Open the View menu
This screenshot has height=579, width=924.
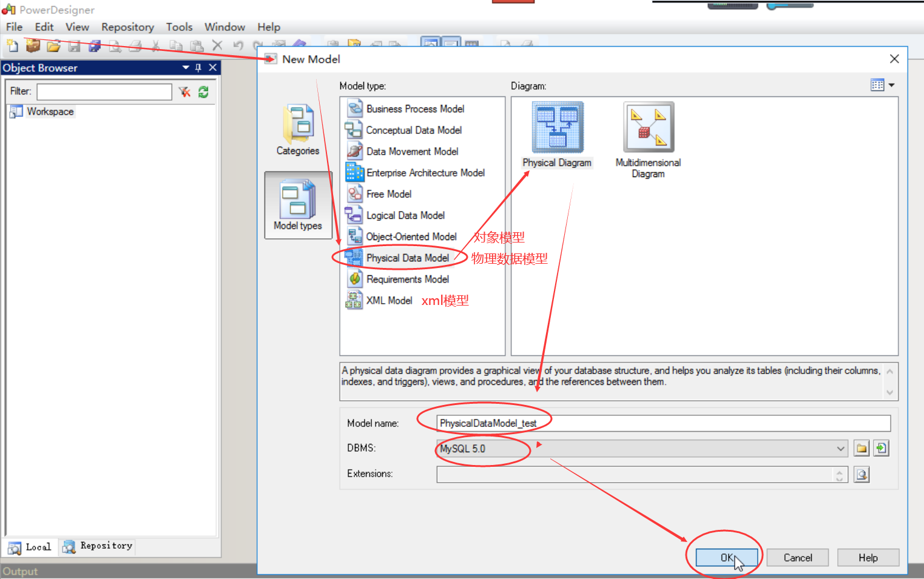click(x=77, y=27)
